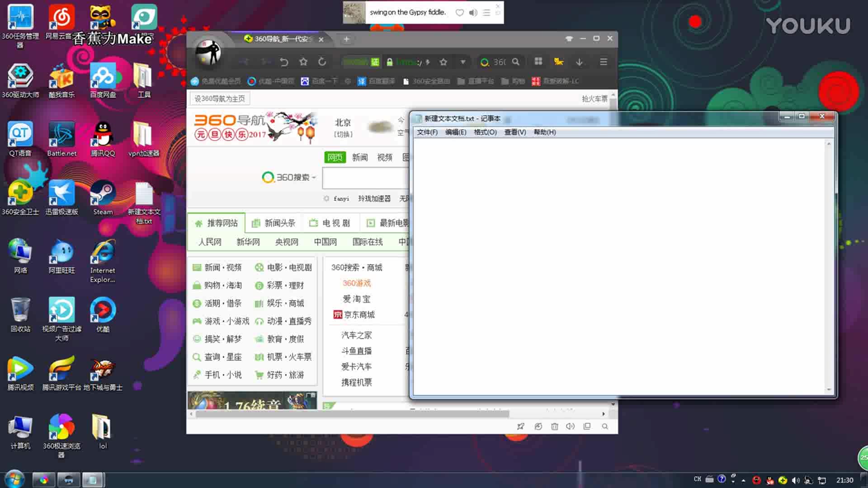868x488 pixels.
Task: Switch to the 新闻头条 tab
Action: tap(274, 223)
